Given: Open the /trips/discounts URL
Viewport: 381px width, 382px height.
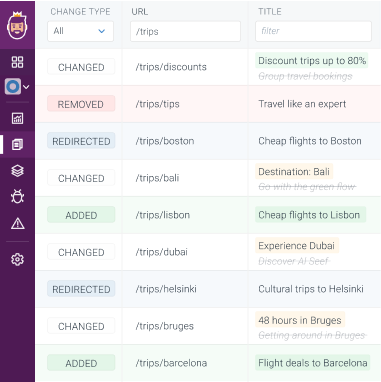Looking at the screenshot, I should click(171, 67).
